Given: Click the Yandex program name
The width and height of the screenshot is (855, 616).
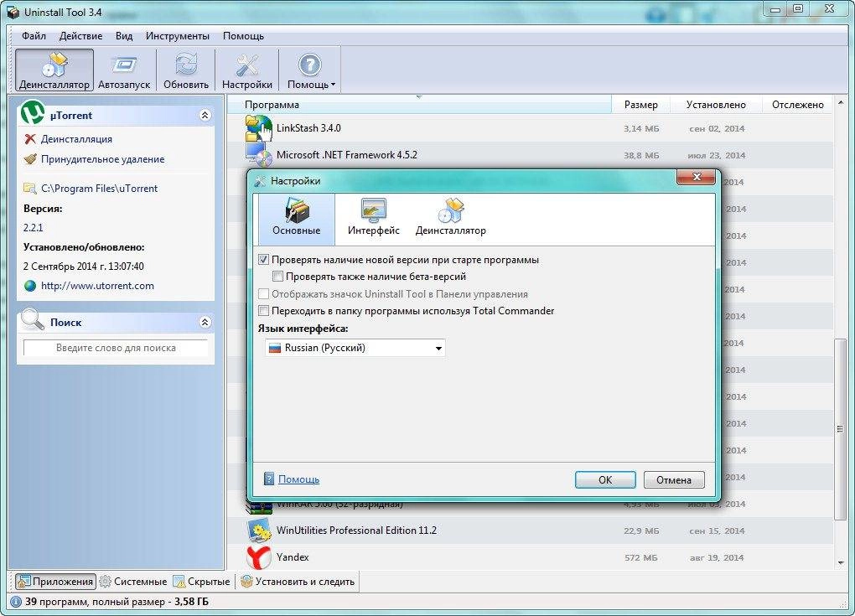Looking at the screenshot, I should click(293, 557).
